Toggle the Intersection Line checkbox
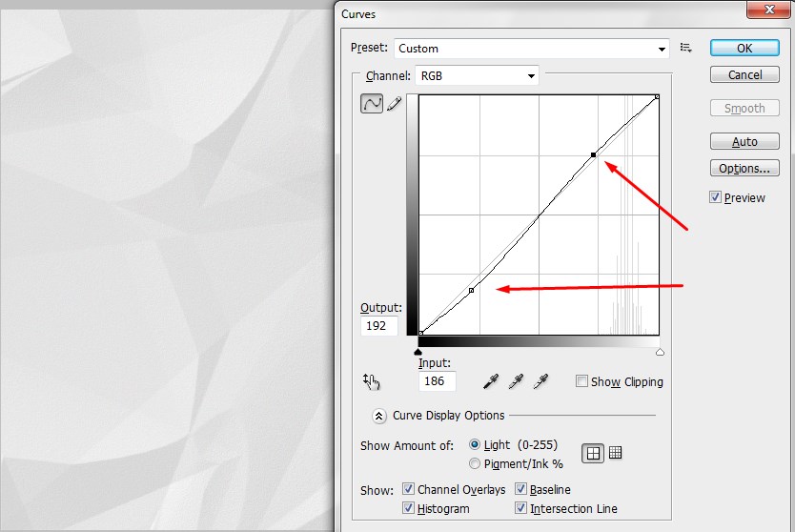Screen dimensions: 795x532 [520, 507]
